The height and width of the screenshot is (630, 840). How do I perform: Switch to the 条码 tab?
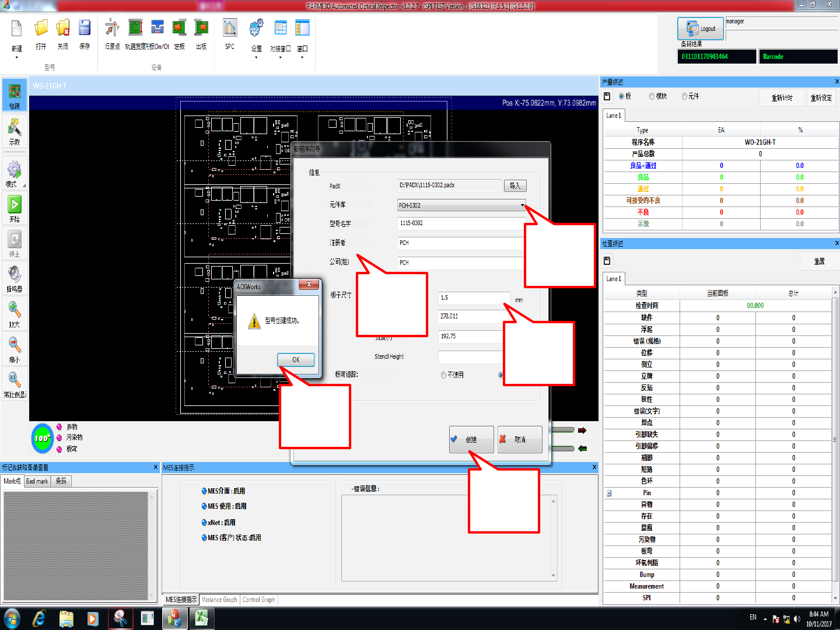(61, 481)
